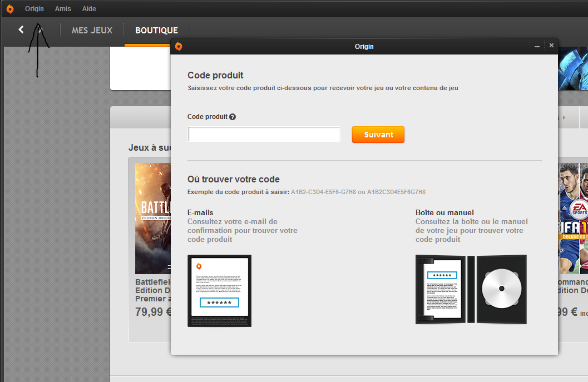Click the help icon beside Code produit

click(233, 117)
